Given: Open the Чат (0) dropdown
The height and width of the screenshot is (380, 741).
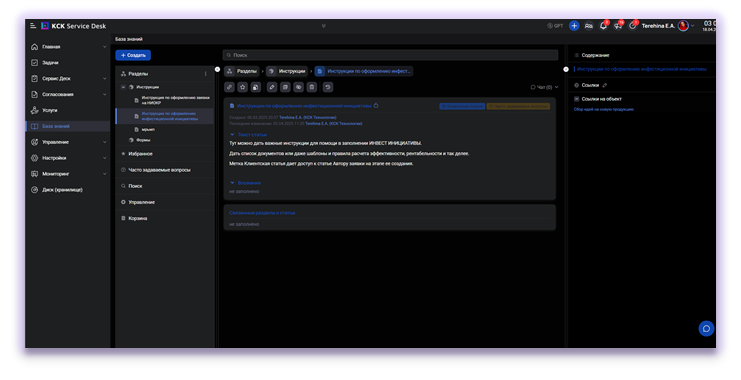Looking at the screenshot, I should click(544, 87).
